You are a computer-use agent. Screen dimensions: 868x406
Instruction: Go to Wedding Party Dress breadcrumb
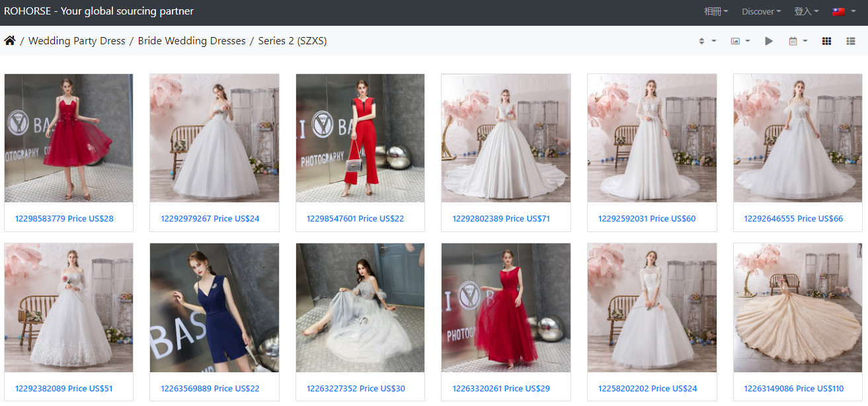tap(77, 41)
